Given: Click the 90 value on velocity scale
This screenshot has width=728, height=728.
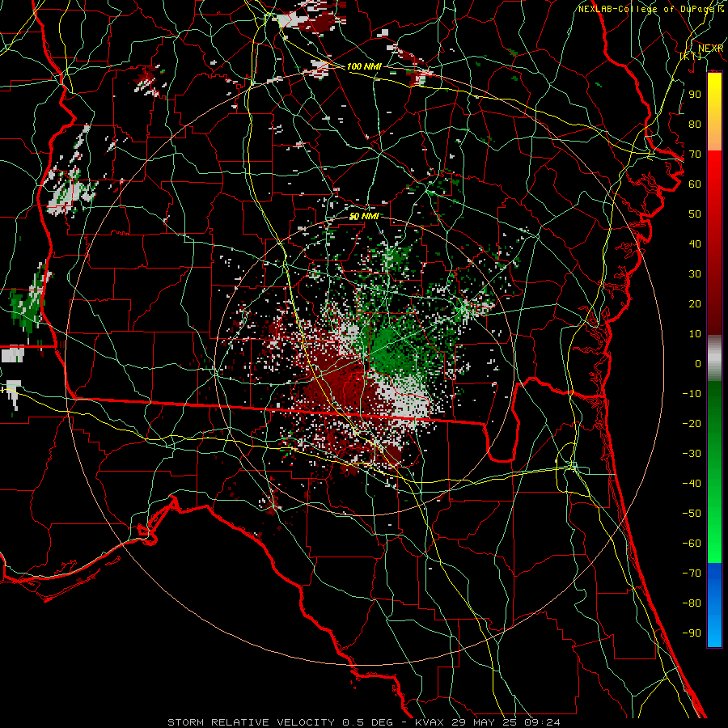Looking at the screenshot, I should point(695,95).
